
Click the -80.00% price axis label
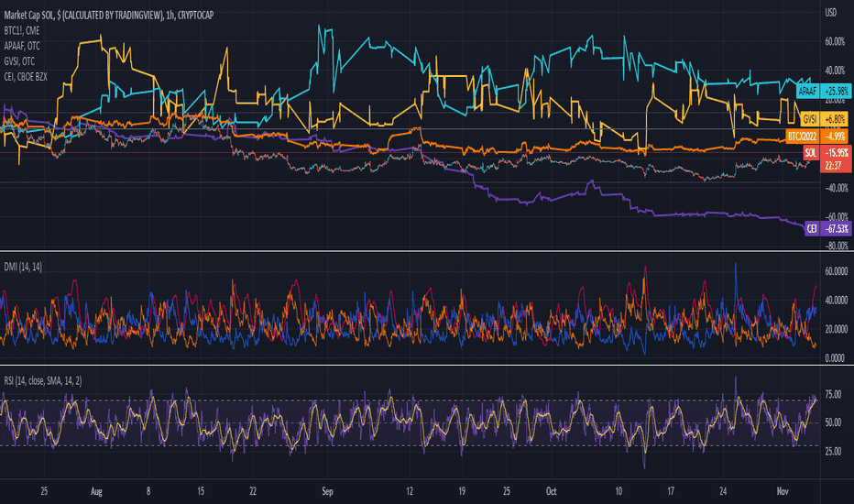pos(836,246)
